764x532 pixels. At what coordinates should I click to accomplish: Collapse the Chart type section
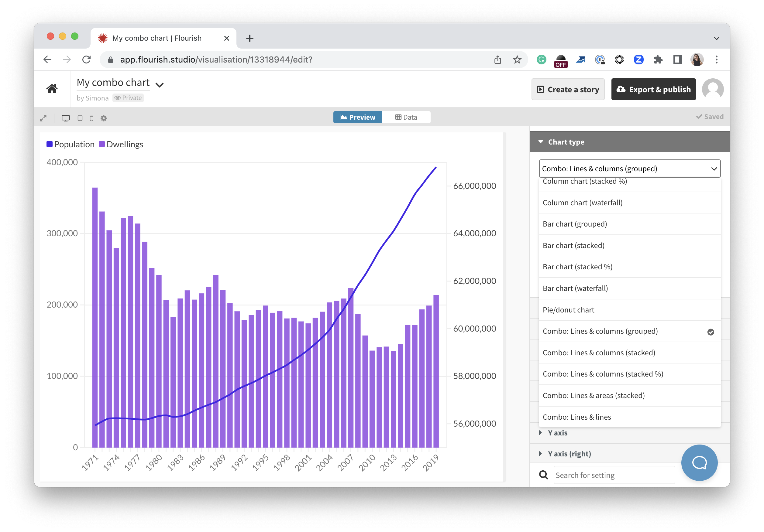(566, 142)
